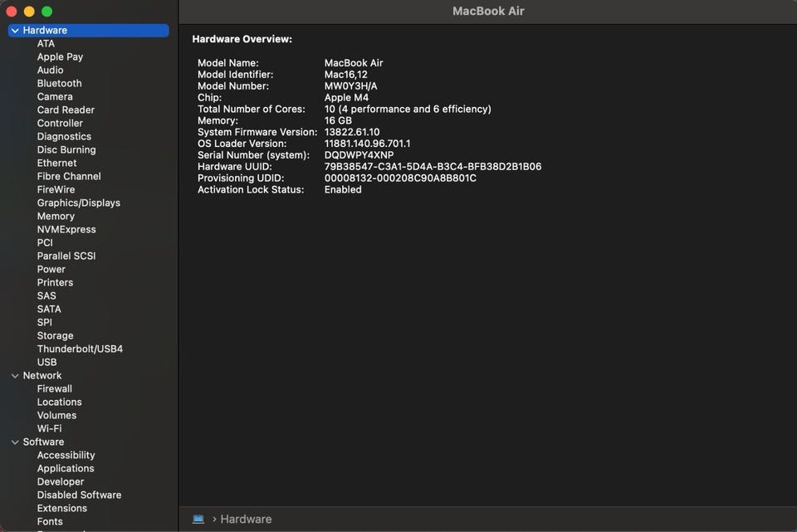Close the System Information window
This screenshot has height=532, width=797.
pyautogui.click(x=11, y=11)
